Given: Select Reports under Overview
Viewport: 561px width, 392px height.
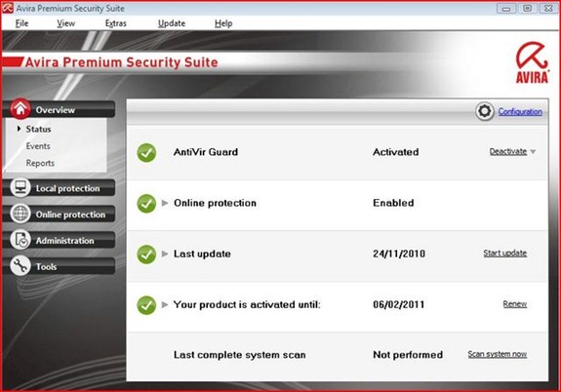Looking at the screenshot, I should [40, 163].
